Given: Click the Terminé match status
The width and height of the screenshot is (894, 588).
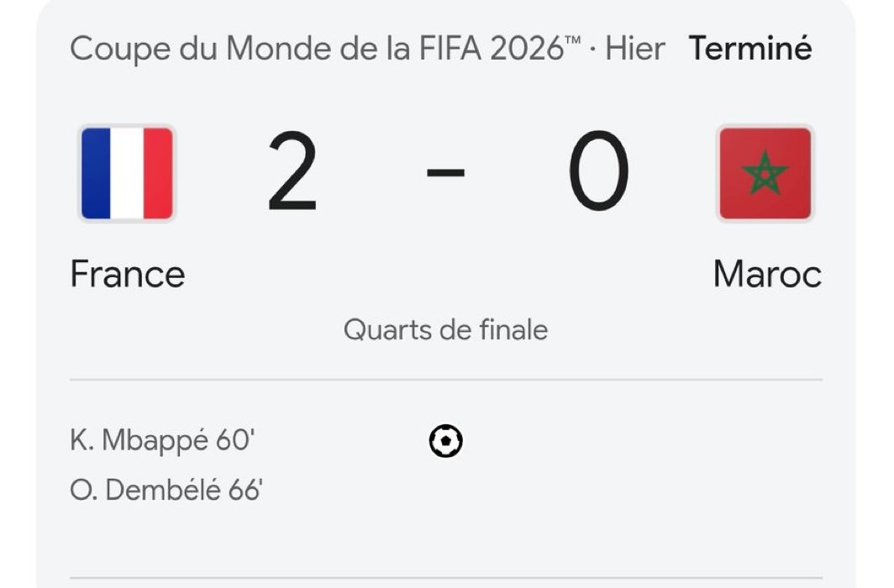Looking at the screenshot, I should [x=750, y=48].
